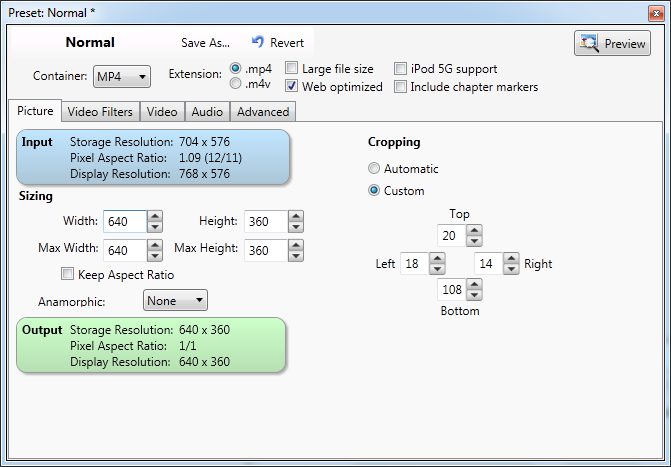Open the Audio tab
Viewport: 671px width, 467px height.
[x=207, y=112]
